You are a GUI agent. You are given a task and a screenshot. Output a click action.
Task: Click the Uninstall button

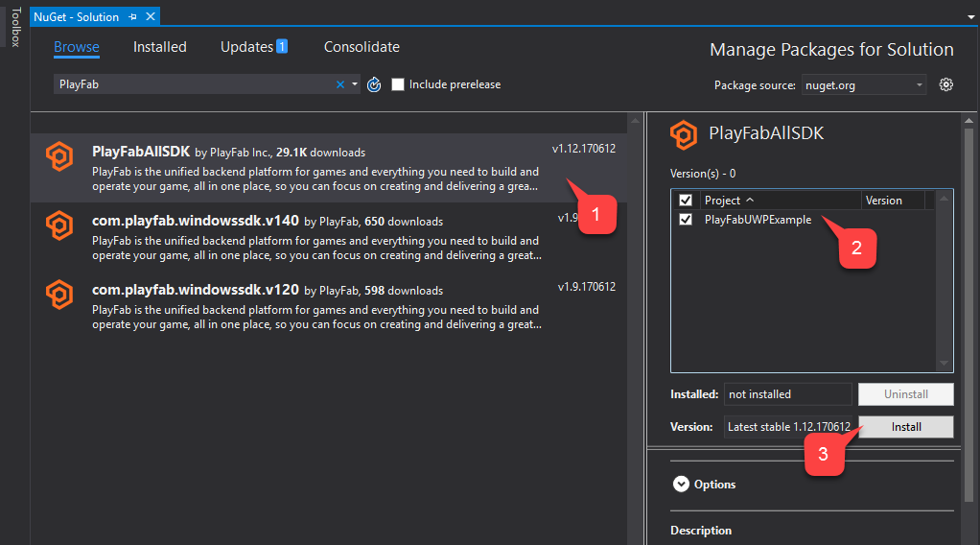(905, 394)
